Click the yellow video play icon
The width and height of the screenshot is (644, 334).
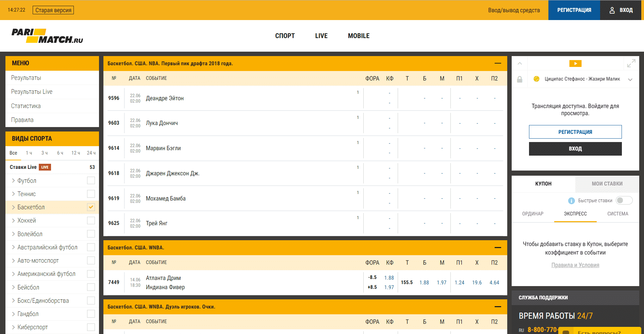click(575, 64)
